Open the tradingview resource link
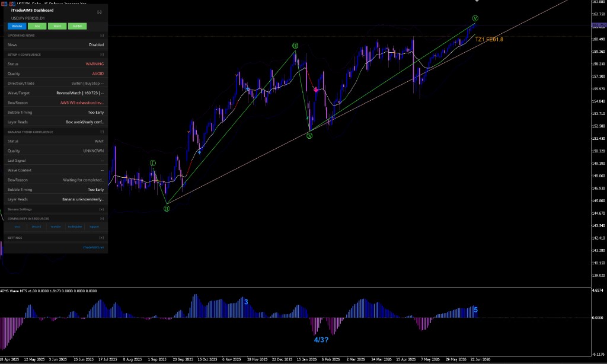This screenshot has width=607, height=364. [75, 226]
